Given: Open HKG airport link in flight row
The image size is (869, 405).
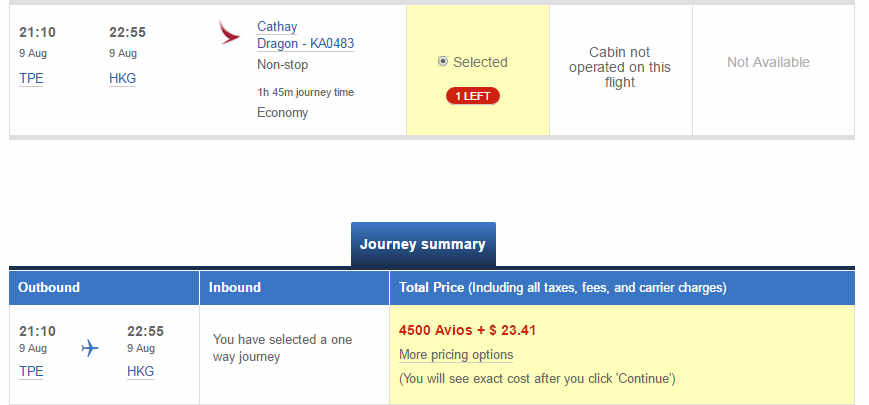Looking at the screenshot, I should coord(122,79).
